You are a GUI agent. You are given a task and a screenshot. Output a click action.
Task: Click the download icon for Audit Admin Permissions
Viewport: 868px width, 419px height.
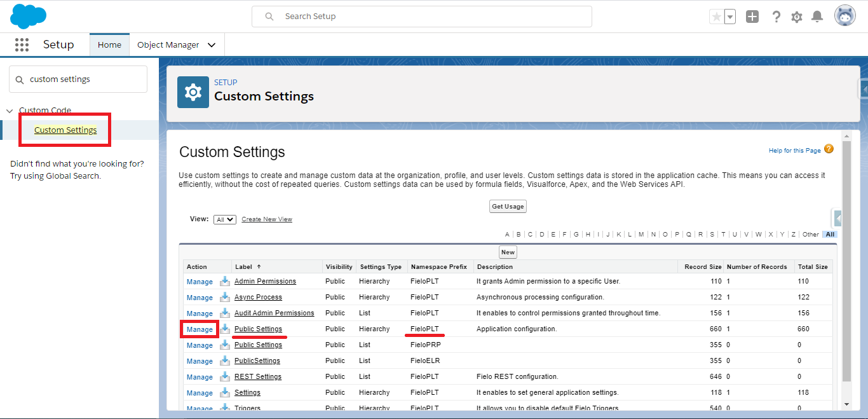point(225,313)
